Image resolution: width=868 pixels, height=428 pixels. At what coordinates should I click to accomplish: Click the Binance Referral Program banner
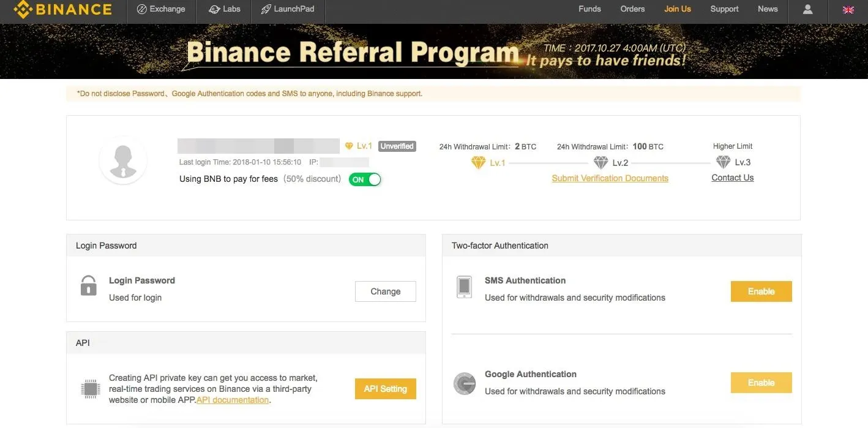coord(434,51)
